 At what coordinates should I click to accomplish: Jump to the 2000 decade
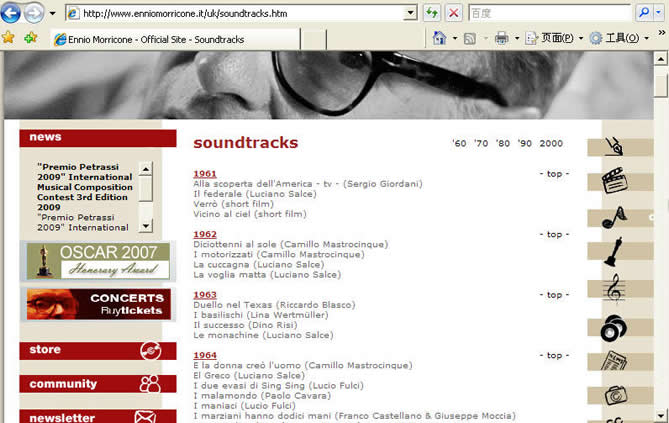click(x=551, y=143)
